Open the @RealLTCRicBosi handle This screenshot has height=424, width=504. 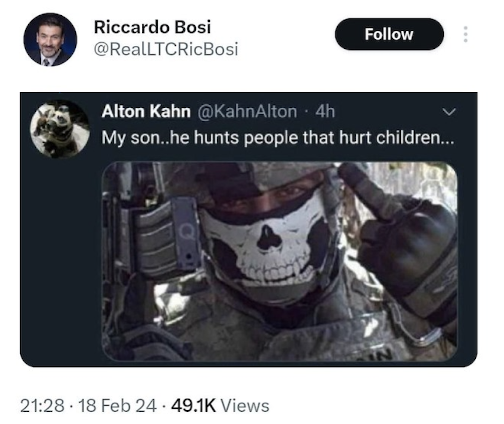166,50
